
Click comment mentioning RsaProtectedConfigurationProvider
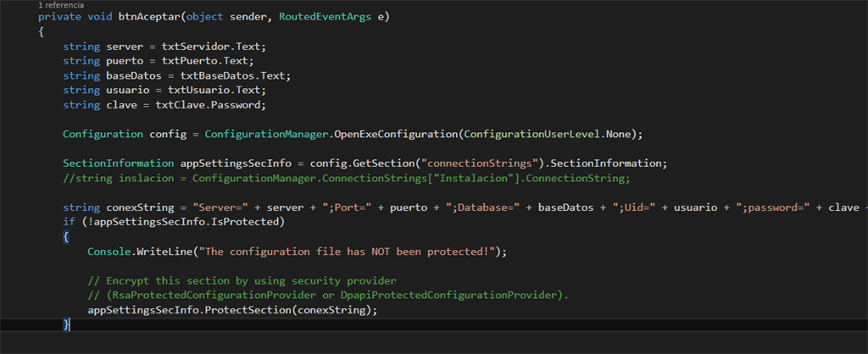click(x=328, y=296)
